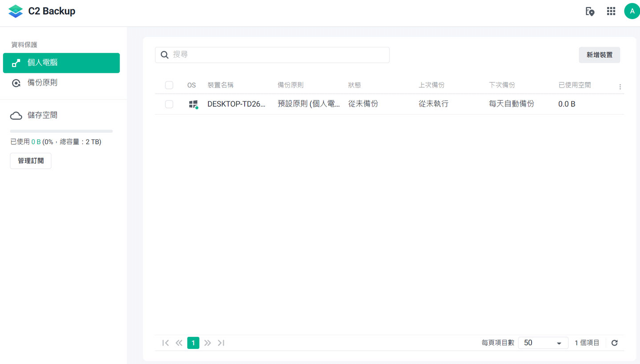Go to previous page double arrow
Image resolution: width=640 pixels, height=364 pixels.
[179, 343]
